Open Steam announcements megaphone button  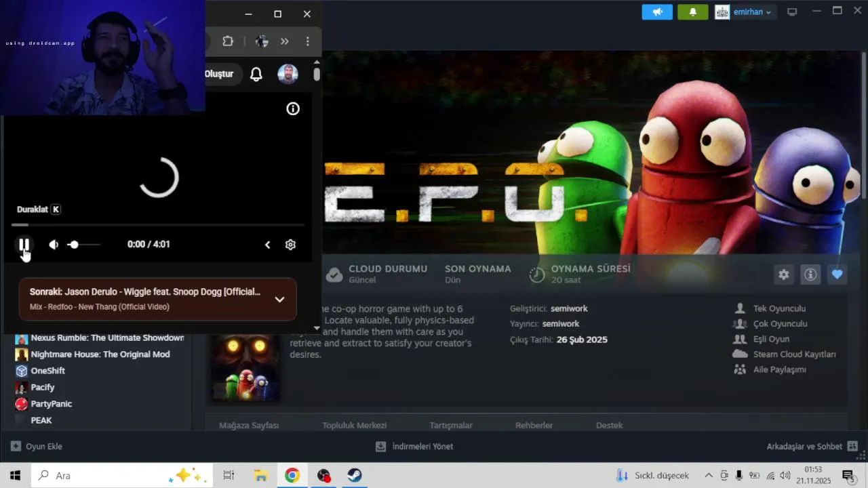click(x=657, y=12)
